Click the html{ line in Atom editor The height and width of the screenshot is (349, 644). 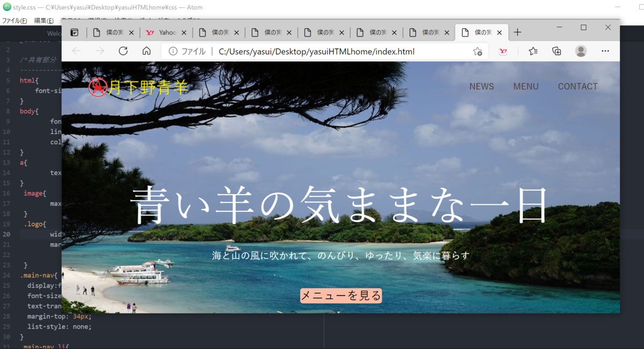pyautogui.click(x=30, y=80)
